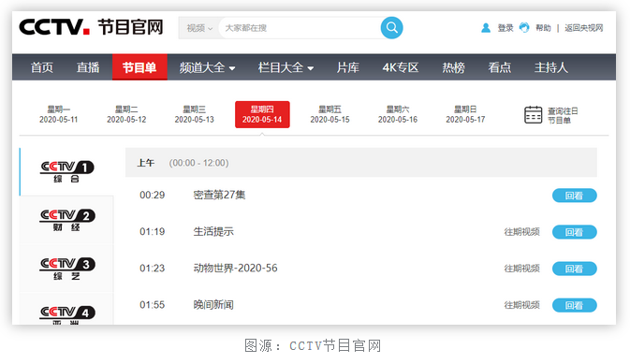630x364 pixels.
Task: Select the CCTV-4 channel logo
Action: click(x=66, y=314)
